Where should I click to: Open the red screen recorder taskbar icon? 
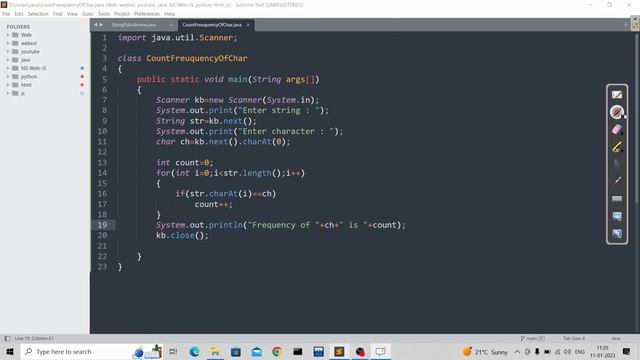point(360,351)
